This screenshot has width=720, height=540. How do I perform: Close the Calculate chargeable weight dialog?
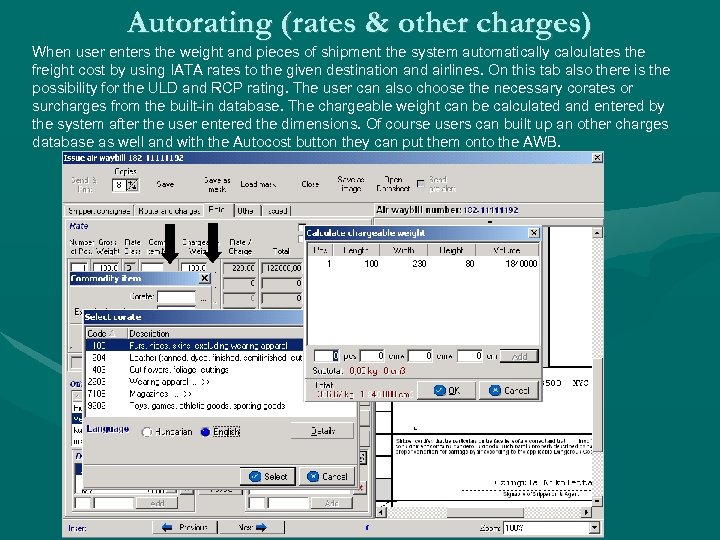(x=534, y=233)
